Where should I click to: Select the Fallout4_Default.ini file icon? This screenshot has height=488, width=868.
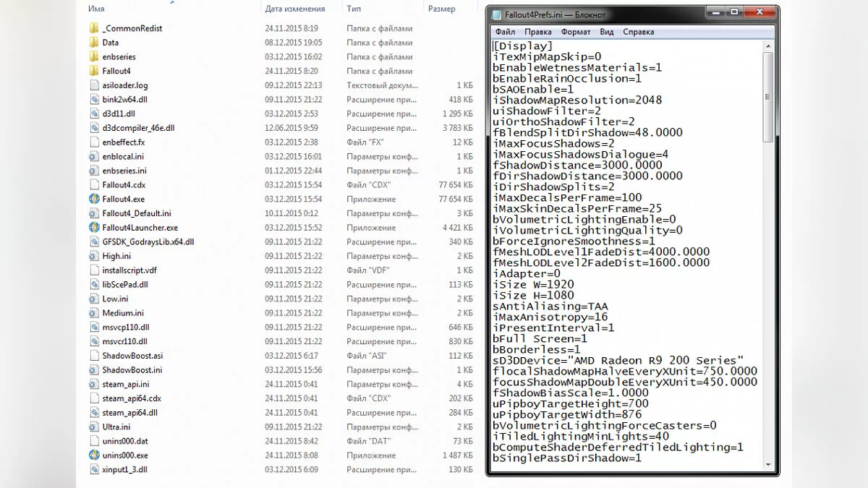(x=94, y=213)
